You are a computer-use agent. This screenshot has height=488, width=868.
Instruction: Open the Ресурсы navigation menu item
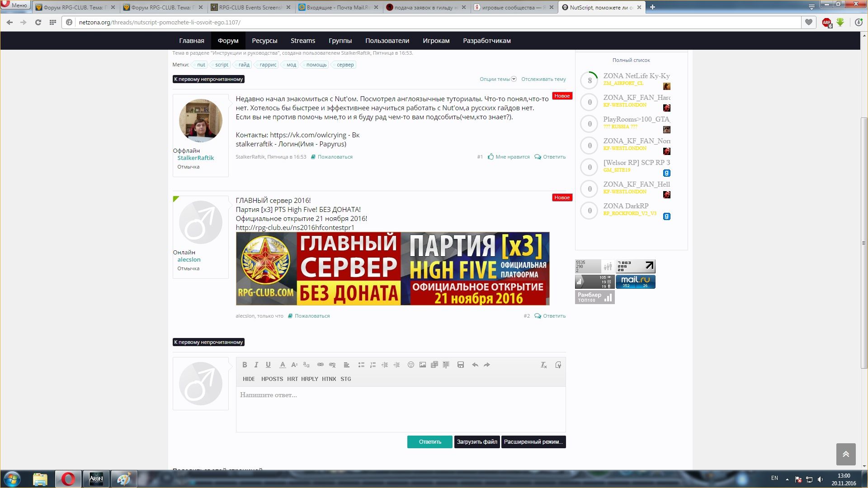(264, 41)
